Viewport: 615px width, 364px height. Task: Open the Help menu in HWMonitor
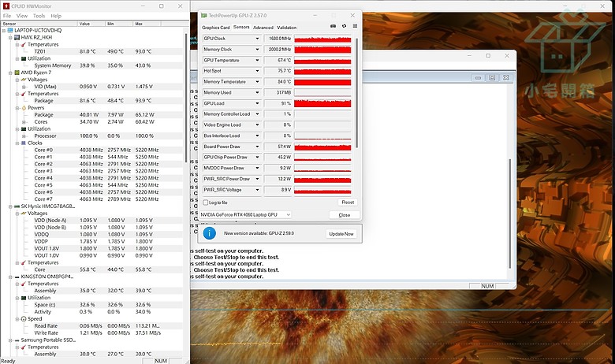56,16
